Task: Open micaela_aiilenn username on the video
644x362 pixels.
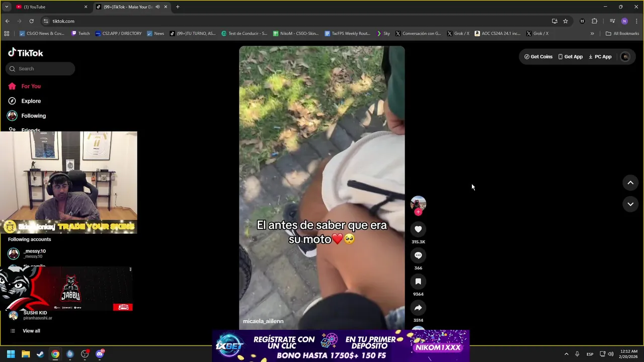Action: (263, 321)
